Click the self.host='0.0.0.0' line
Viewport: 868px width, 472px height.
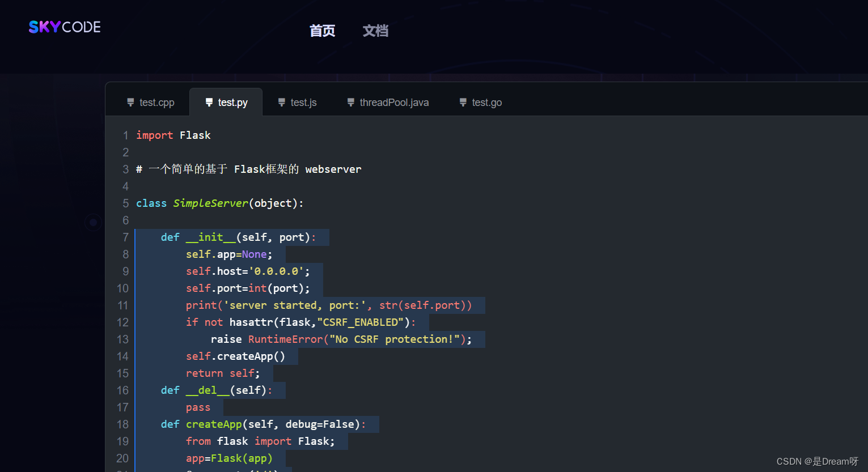pyautogui.click(x=248, y=271)
